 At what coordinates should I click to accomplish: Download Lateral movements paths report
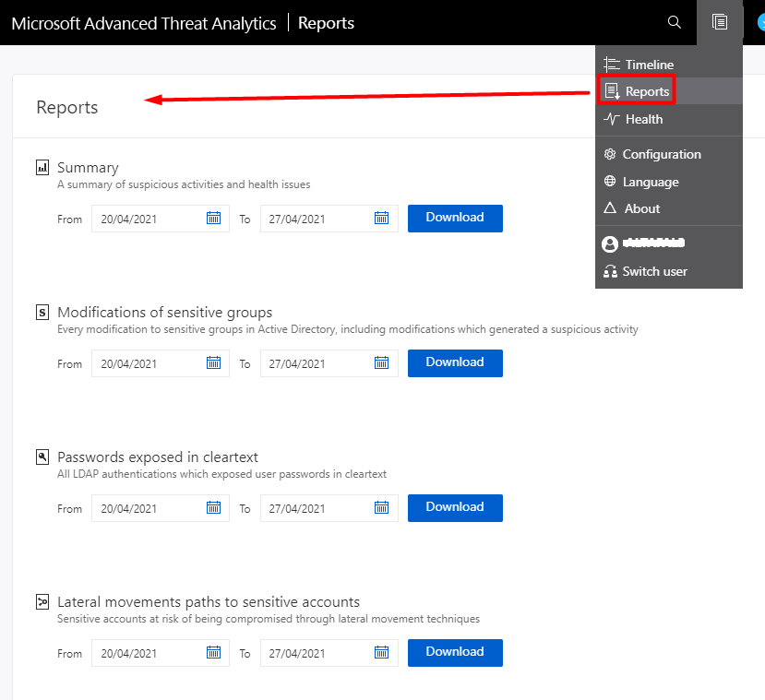(x=455, y=653)
